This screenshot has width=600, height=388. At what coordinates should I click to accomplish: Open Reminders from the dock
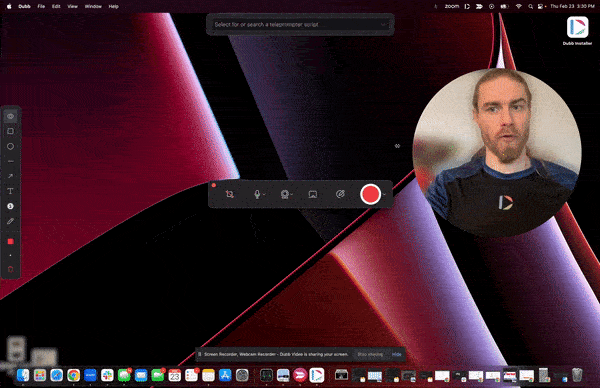[x=191, y=375]
